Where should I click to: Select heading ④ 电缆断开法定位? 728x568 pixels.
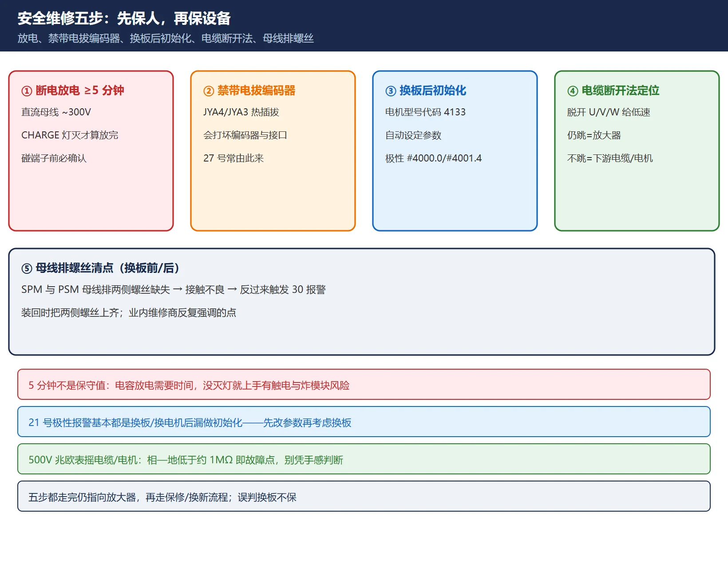pyautogui.click(x=613, y=91)
